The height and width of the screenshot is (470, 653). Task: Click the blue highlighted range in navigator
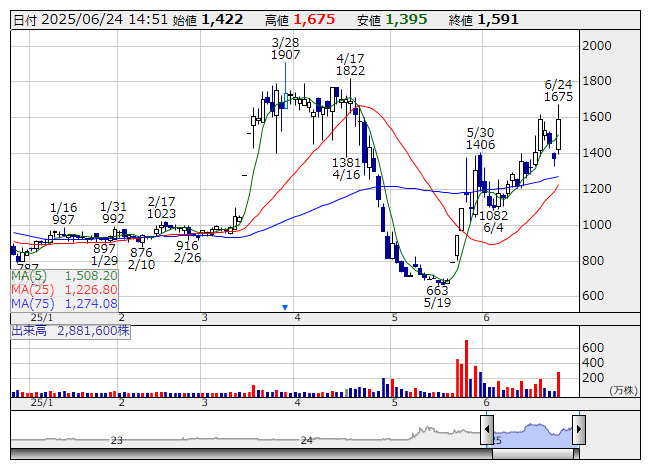(x=532, y=431)
